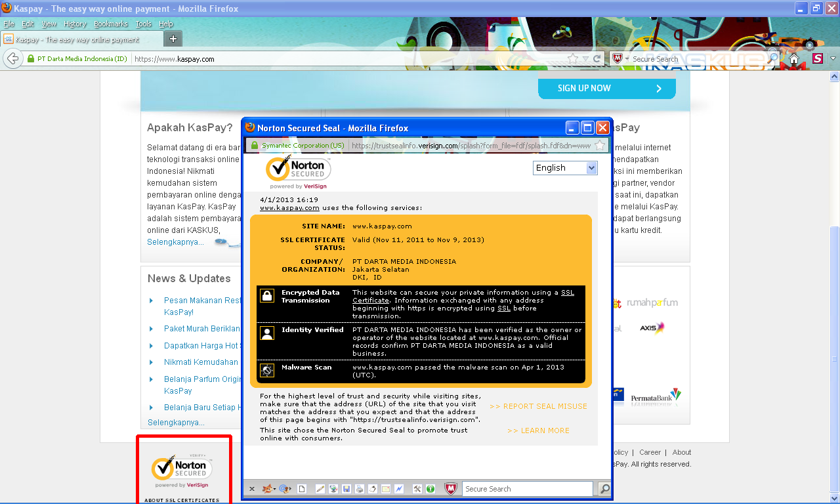Viewport: 840px width, 504px height.
Task: Click the green info icon in popup toolbar
Action: (430, 489)
